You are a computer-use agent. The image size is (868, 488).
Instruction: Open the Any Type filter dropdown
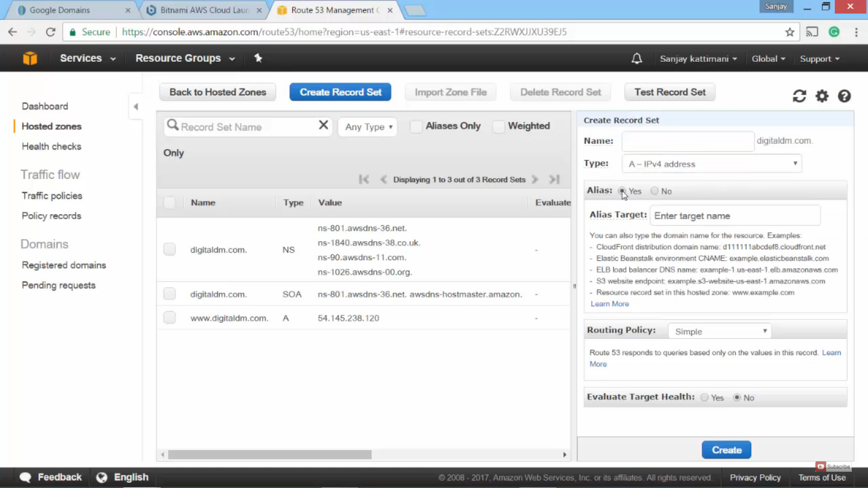point(367,127)
